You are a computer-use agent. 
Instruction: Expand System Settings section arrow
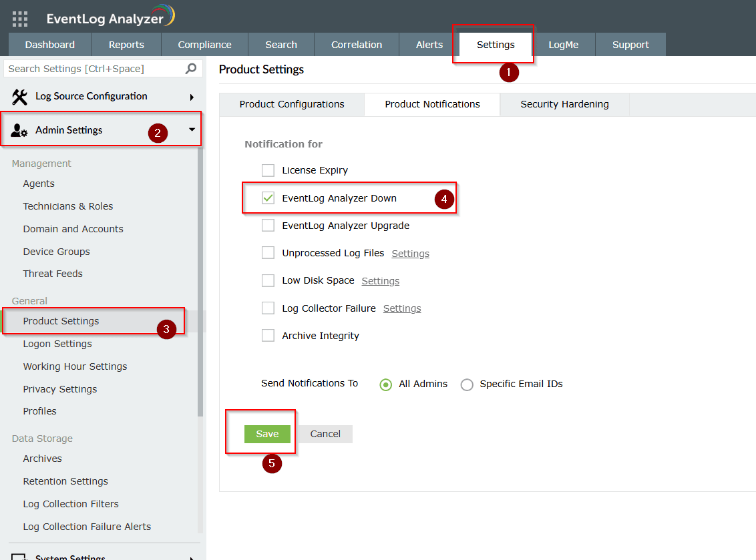pos(192,557)
